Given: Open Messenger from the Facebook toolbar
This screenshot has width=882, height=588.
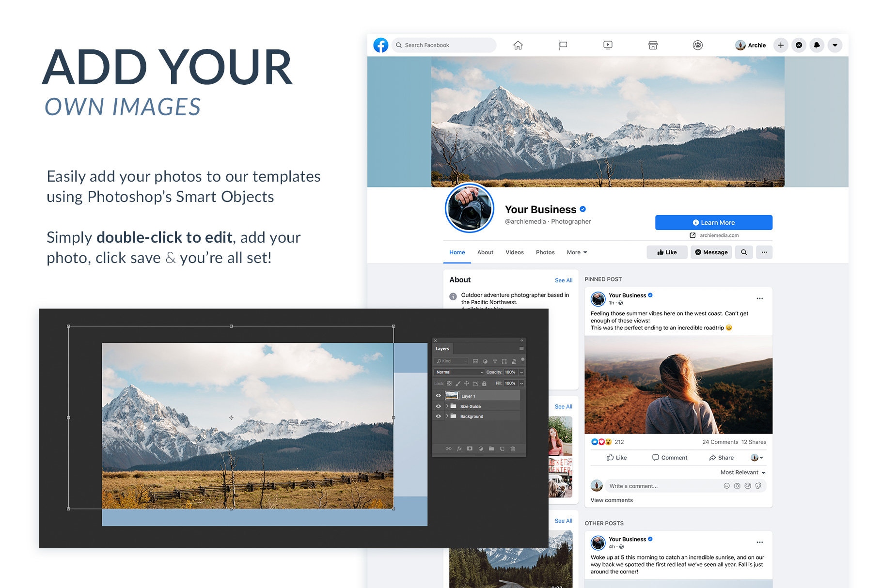Looking at the screenshot, I should 798,45.
